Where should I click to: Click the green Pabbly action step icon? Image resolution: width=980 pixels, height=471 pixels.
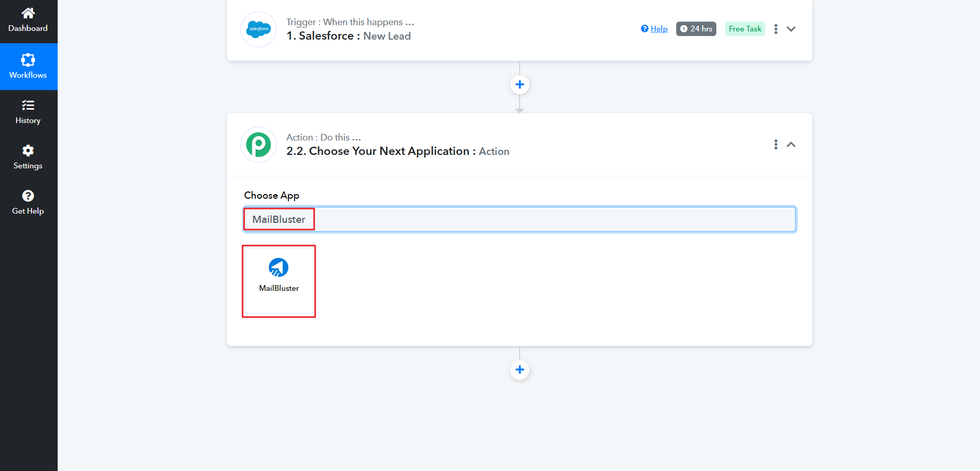(x=259, y=145)
